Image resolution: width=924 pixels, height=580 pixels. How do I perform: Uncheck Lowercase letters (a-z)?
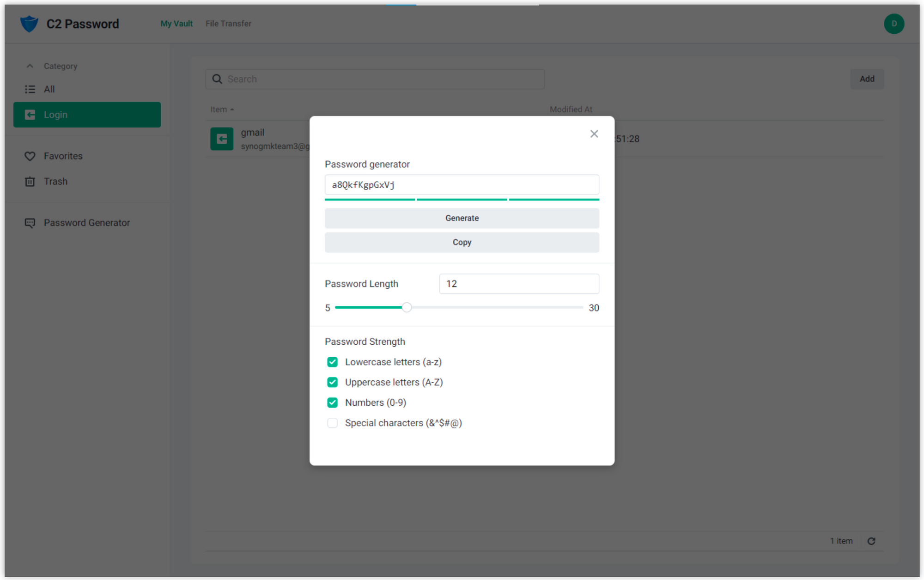(332, 362)
